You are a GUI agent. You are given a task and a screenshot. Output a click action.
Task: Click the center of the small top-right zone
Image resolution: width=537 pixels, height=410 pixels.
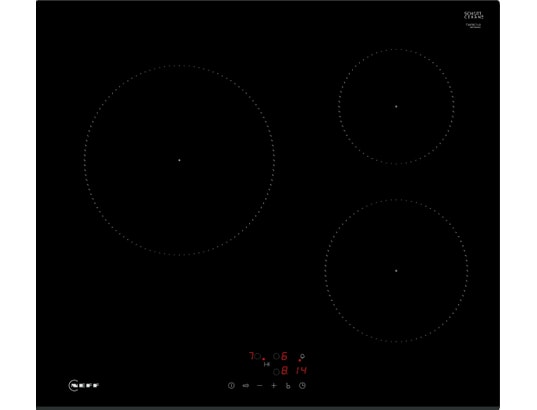[396, 107]
